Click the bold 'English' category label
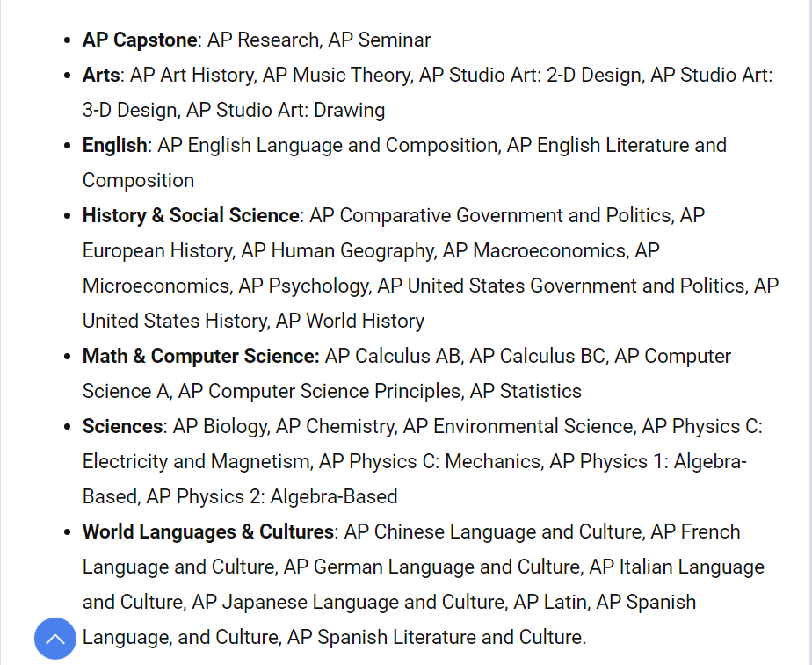Screen dimensions: 812x665 [114, 146]
